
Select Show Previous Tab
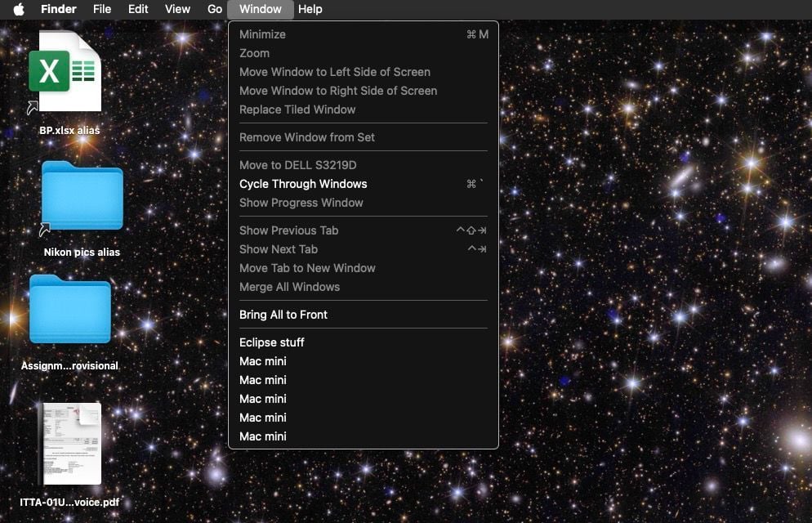288,230
